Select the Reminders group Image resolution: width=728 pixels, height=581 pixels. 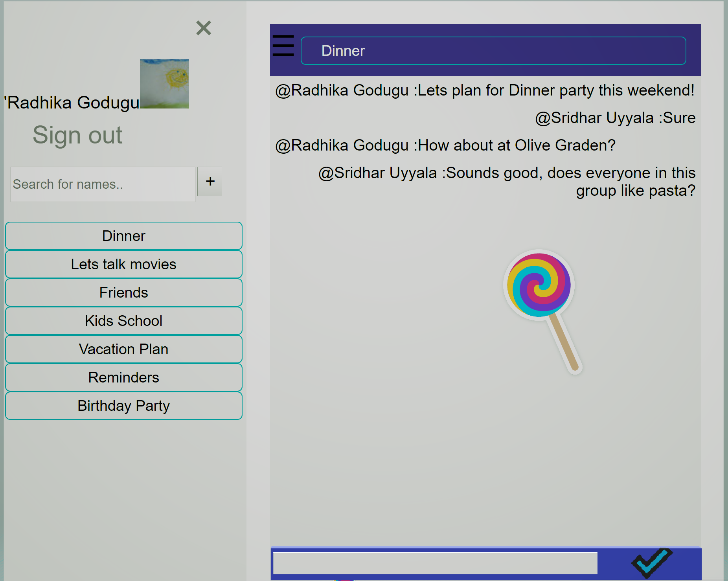tap(123, 377)
